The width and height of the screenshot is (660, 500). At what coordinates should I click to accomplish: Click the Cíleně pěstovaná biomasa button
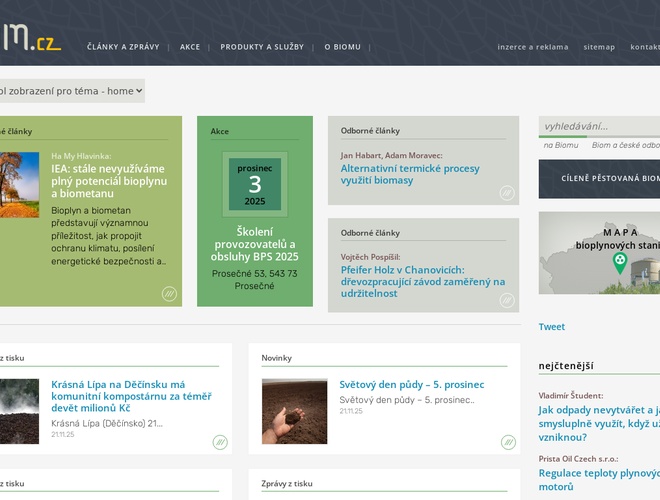[x=599, y=179]
